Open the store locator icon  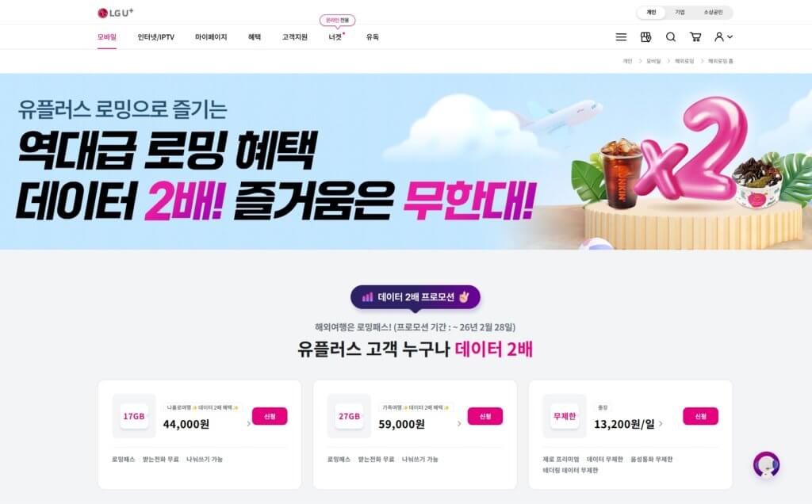pos(645,36)
